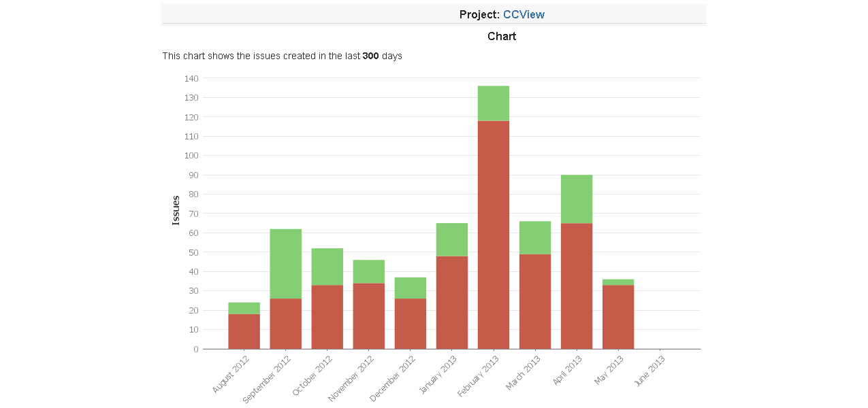Click red segment of November 2012 bar
Image resolution: width=868 pixels, height=408 pixels.
pyautogui.click(x=368, y=316)
